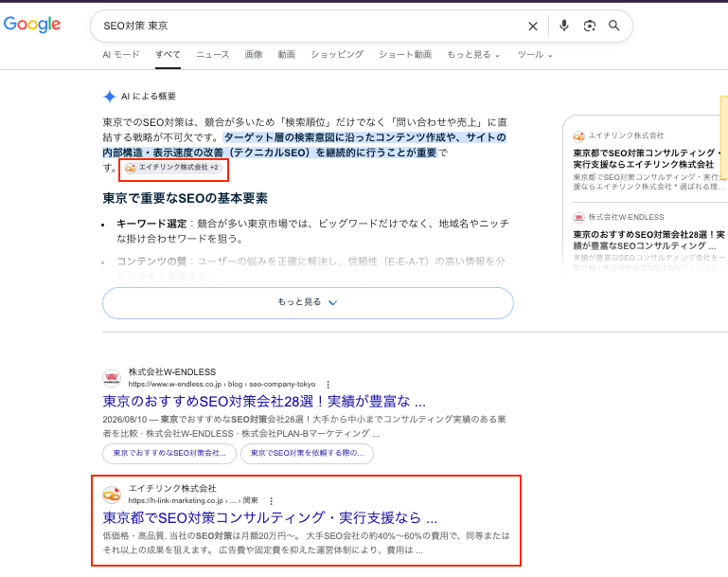This screenshot has width=728, height=577.
Task: Start voice search with microphone icon
Action: coord(563,26)
